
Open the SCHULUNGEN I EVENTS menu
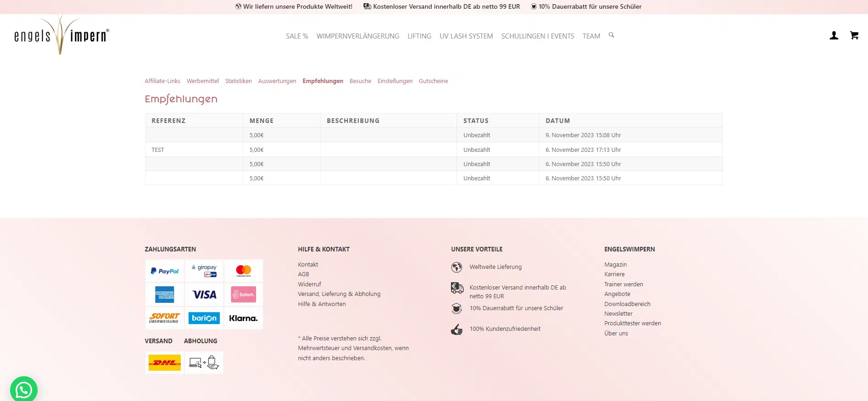pos(537,36)
